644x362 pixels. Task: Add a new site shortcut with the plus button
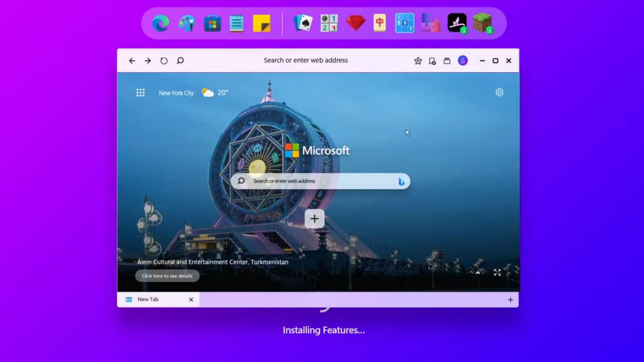(x=314, y=218)
